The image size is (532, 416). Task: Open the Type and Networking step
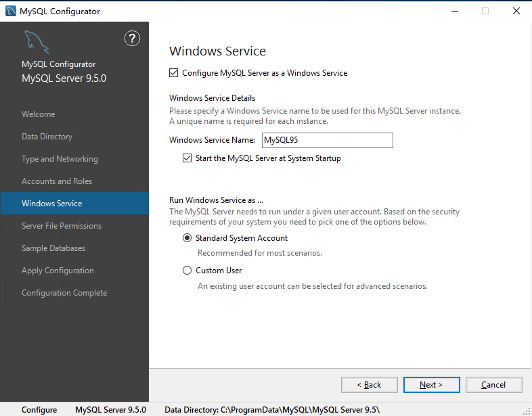coord(60,159)
